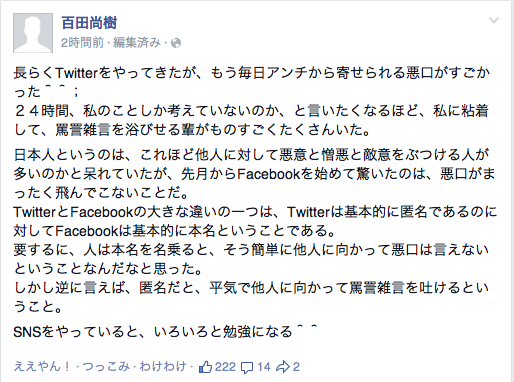This screenshot has width=514, height=382.
Task: Comment on the post with つっこみ
Action: click(x=106, y=367)
